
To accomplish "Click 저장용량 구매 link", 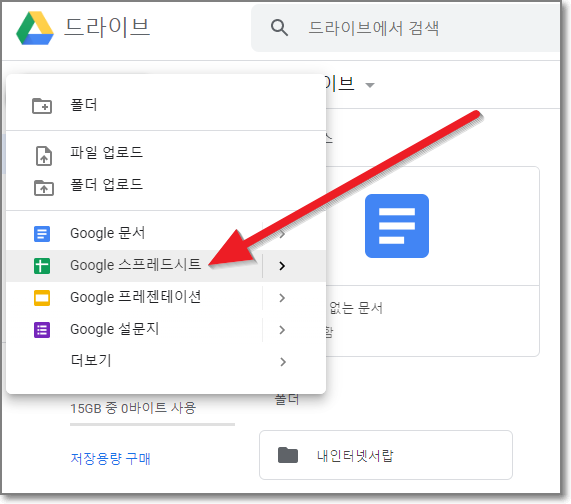I will [x=110, y=458].
